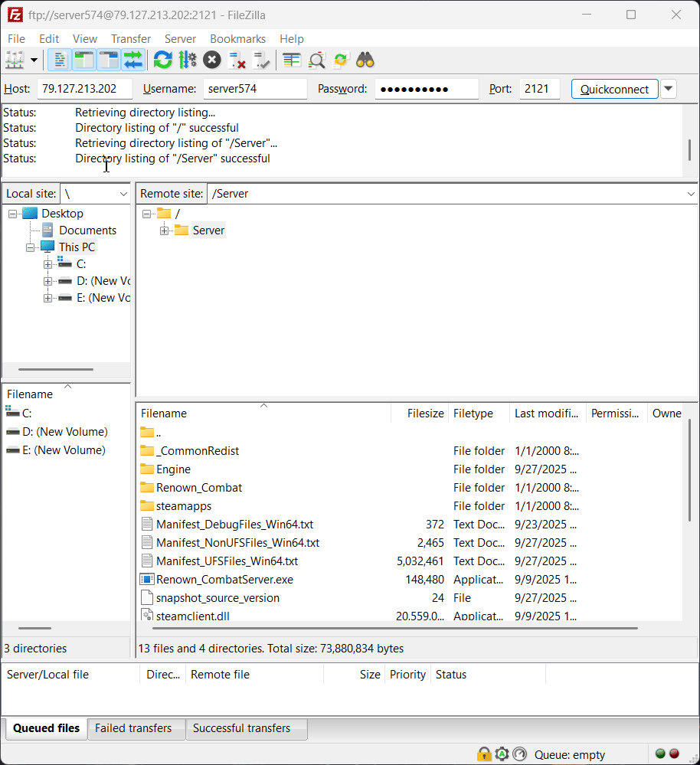Image resolution: width=700 pixels, height=765 pixels.
Task: Switch to the Failed transfers tab
Action: point(133,728)
